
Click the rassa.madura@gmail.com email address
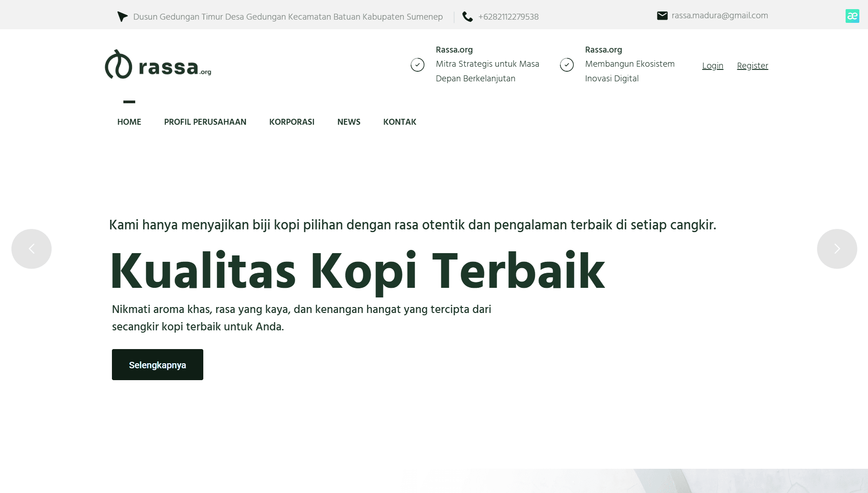pos(719,15)
